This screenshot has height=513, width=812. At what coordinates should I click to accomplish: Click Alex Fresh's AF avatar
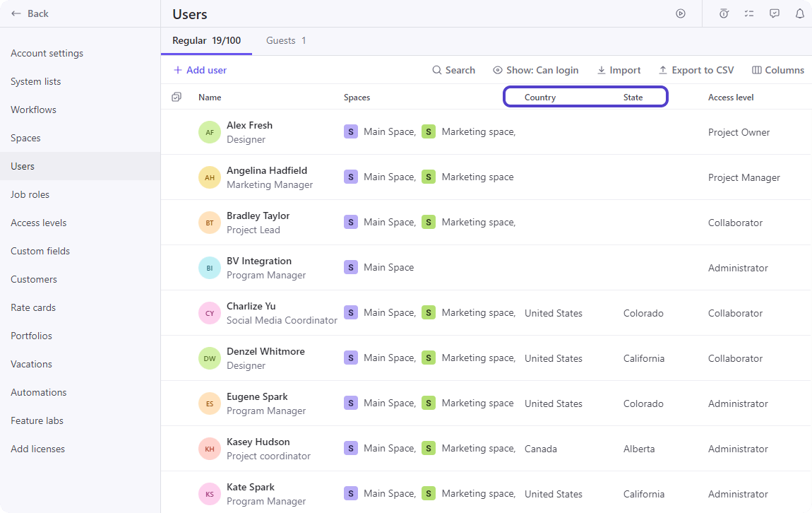tap(210, 132)
